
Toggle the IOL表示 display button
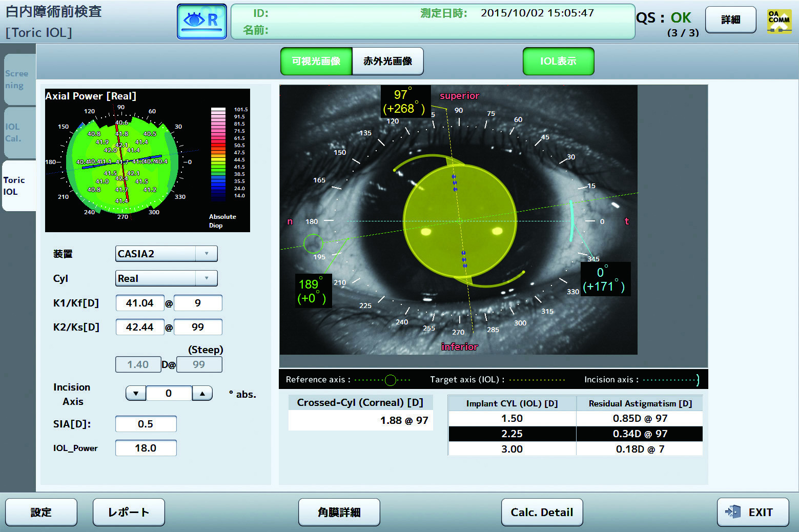click(x=558, y=62)
